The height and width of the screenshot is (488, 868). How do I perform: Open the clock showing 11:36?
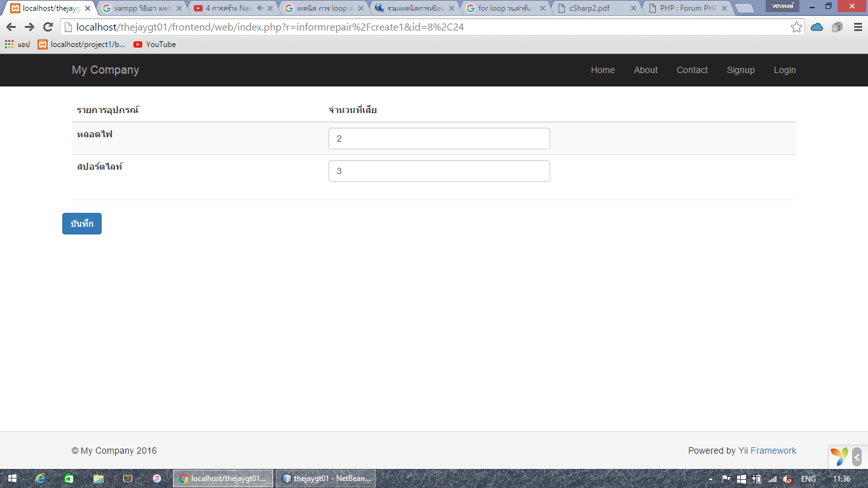[841, 479]
